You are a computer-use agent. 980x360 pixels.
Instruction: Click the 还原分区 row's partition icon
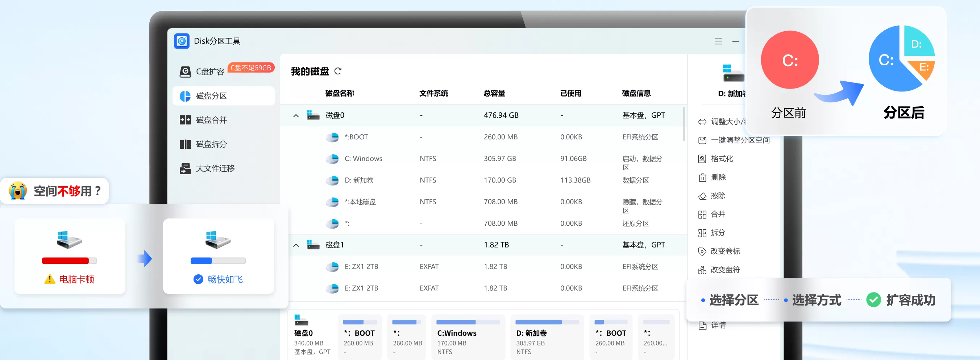332,224
